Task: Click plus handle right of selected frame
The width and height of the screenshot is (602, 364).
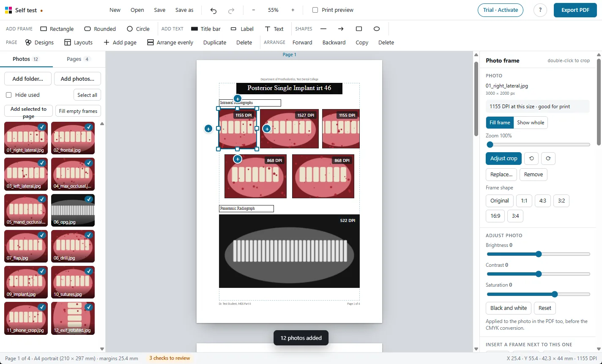Action: point(267,129)
